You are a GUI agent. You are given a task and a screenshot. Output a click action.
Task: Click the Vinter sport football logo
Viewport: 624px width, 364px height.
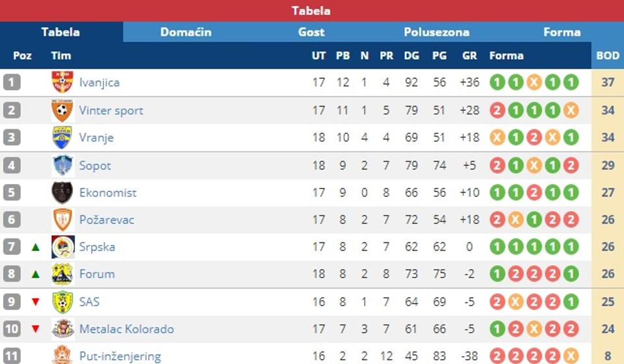[62, 110]
